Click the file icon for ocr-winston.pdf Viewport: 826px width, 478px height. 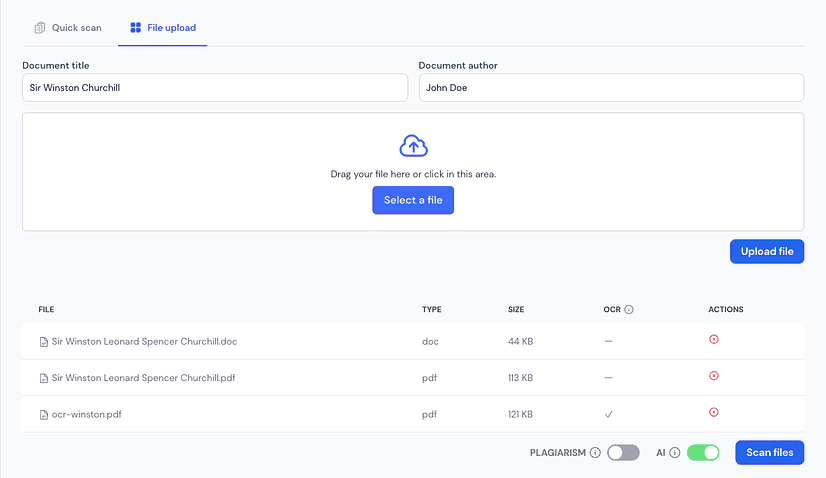pos(43,414)
